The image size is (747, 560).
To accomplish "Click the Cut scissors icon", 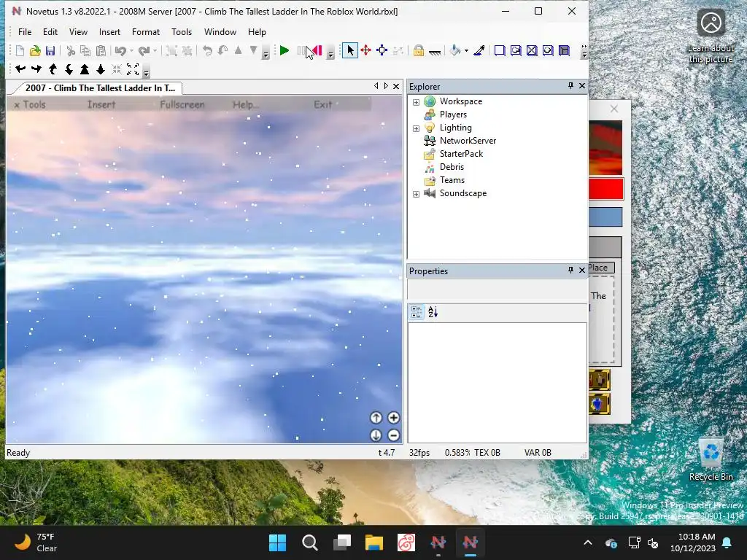I will tap(71, 50).
